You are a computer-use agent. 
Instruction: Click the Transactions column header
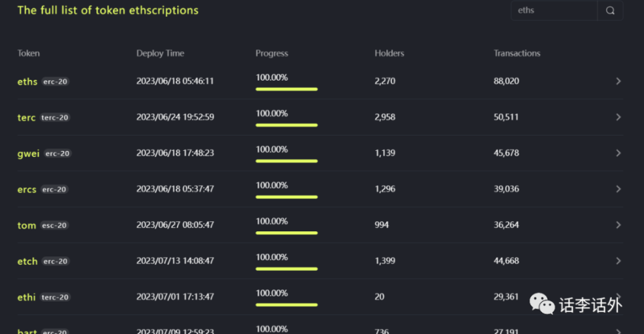[x=517, y=54]
